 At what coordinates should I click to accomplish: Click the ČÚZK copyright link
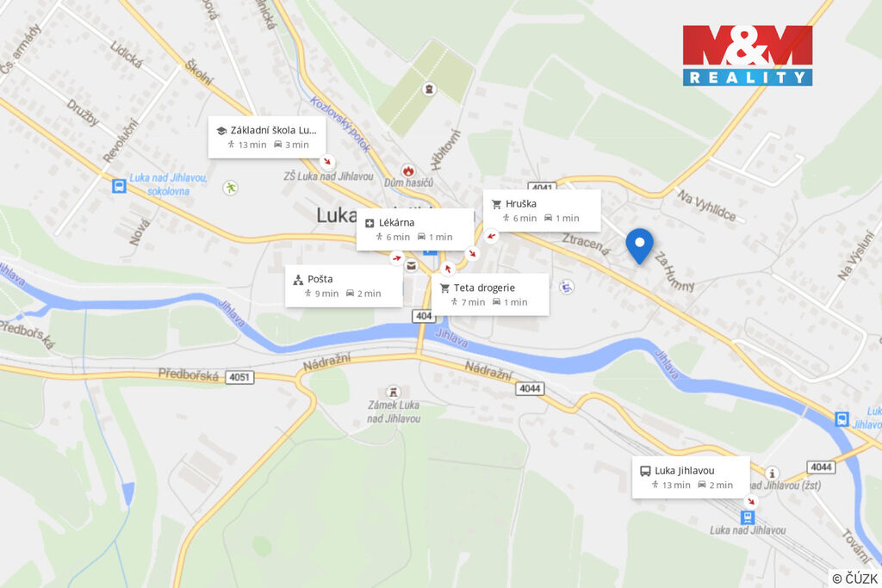(855, 579)
